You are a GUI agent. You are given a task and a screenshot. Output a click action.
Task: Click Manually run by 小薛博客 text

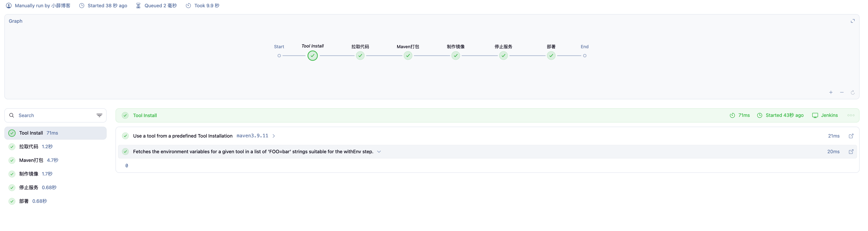(43, 6)
